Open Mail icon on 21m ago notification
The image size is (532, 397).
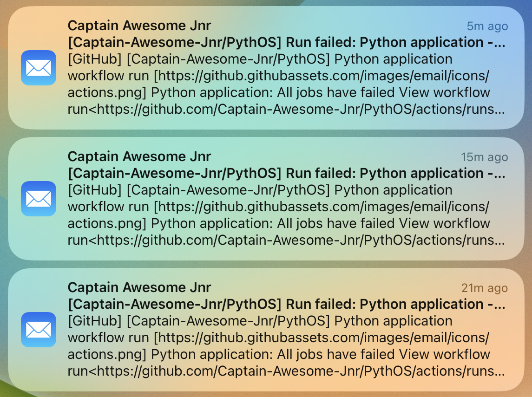click(39, 330)
